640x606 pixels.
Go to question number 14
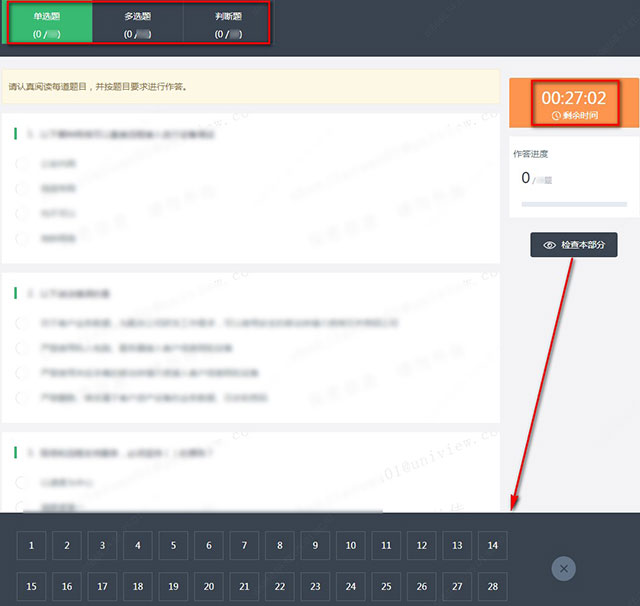493,546
